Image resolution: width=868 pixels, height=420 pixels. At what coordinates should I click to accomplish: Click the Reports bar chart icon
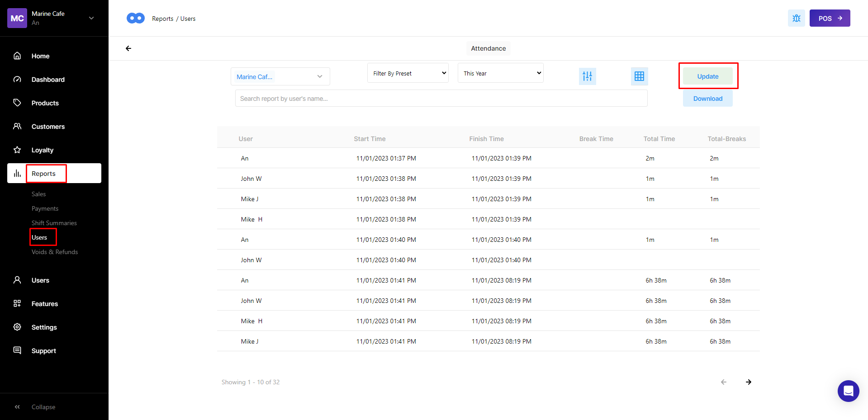tap(17, 173)
